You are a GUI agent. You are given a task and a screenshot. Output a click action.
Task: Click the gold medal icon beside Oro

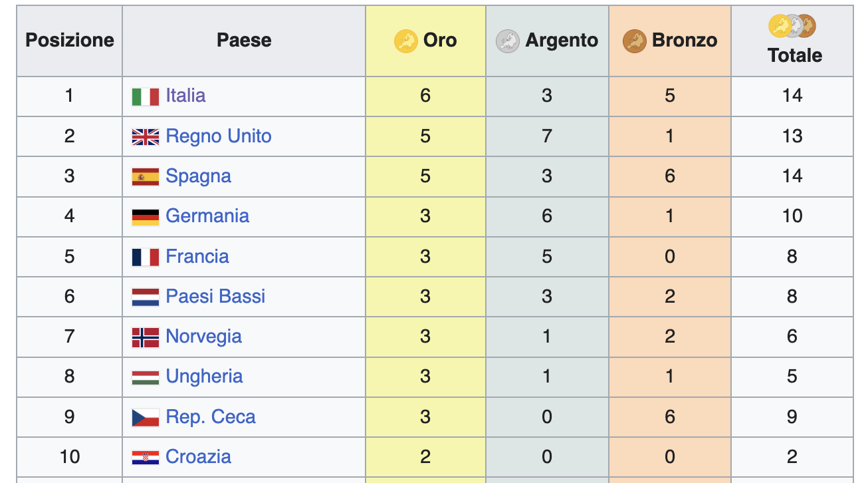[405, 41]
